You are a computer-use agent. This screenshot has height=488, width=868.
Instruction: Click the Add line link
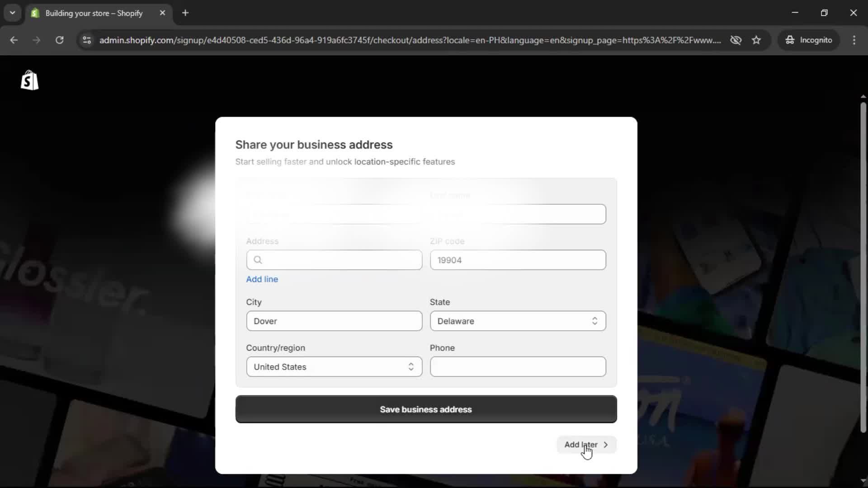pos(262,279)
